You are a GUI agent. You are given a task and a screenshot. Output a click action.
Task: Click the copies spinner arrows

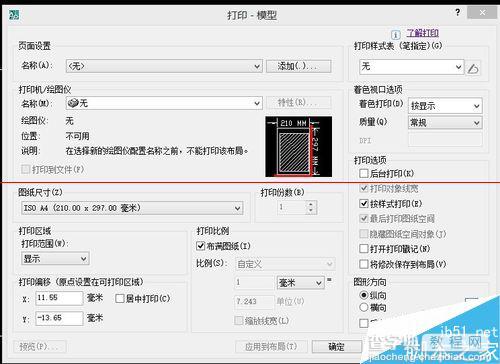pos(311,207)
